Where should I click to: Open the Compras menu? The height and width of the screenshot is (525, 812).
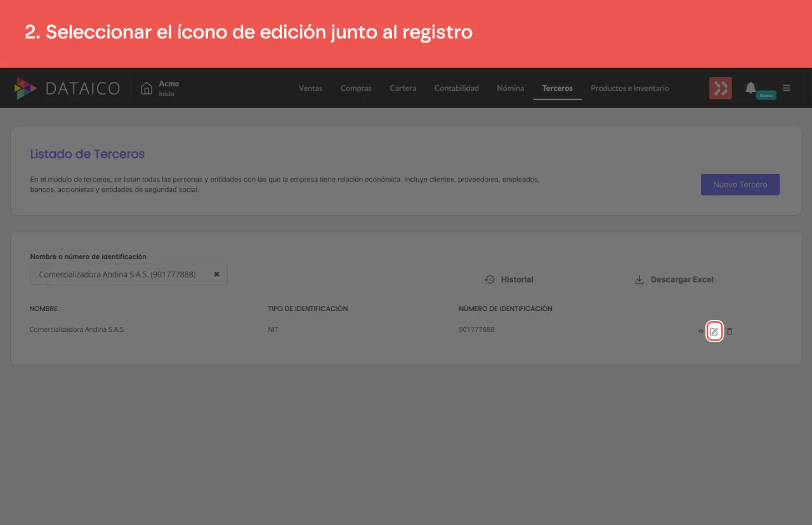point(356,88)
